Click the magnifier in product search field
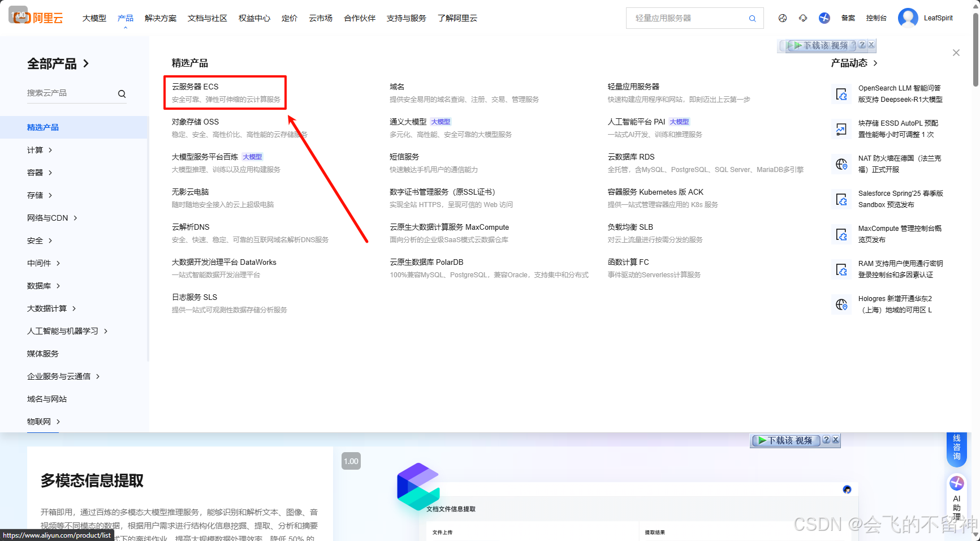 coord(122,94)
